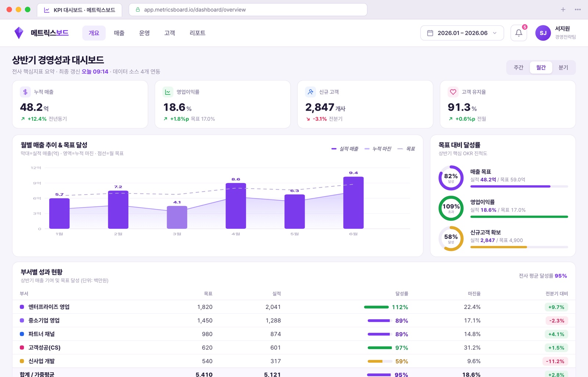Click the 6월 bar labeled 9.4
Viewport: 588px width, 377px height.
tap(354, 203)
